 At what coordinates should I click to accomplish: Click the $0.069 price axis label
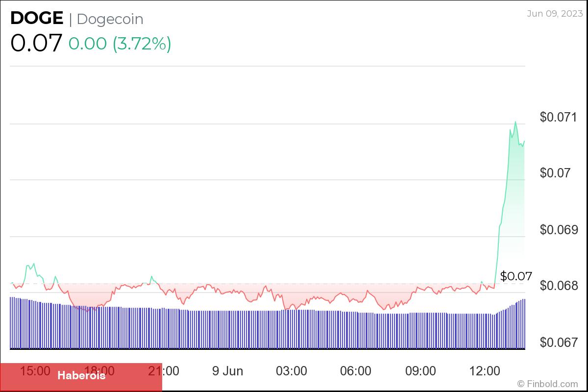click(x=560, y=229)
